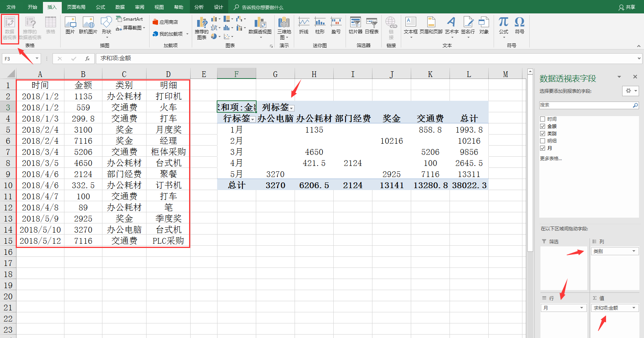Switch to the Formulas (公式) tab
Image resolution: width=644 pixels, height=338 pixels.
pos(100,7)
